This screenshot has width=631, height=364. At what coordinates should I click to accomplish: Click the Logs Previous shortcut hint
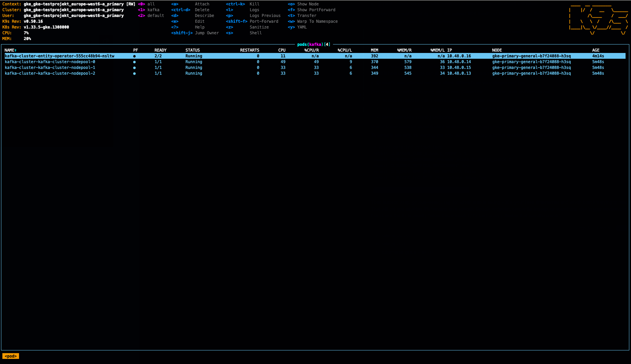coord(265,16)
